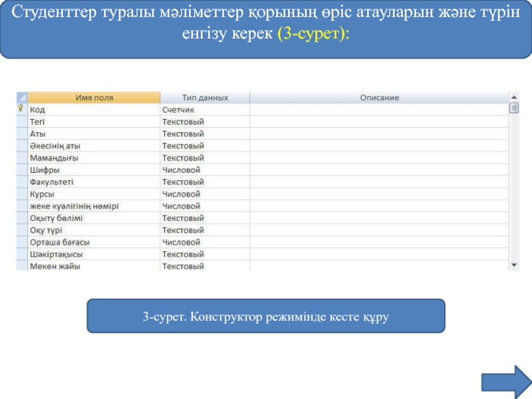Select the Имя поля column header
The height and width of the screenshot is (399, 532).
pos(94,98)
